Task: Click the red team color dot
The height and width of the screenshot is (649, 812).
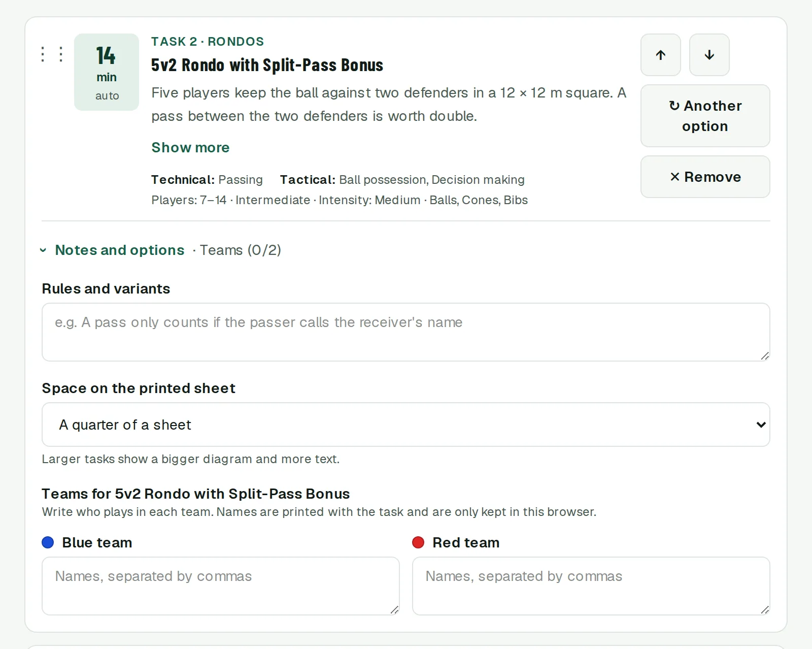Action: pyautogui.click(x=418, y=542)
